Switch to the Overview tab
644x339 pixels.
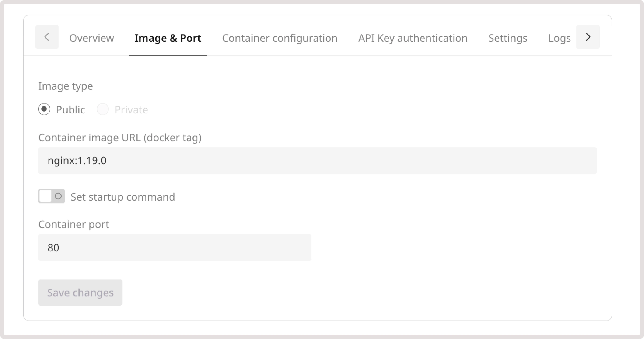coord(91,38)
